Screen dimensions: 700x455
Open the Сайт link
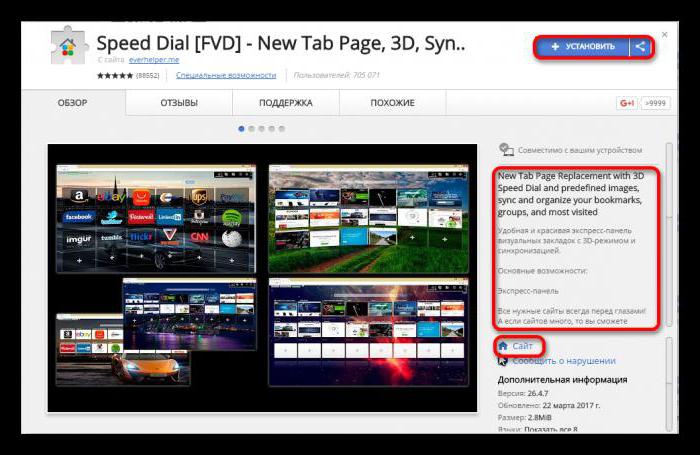[x=522, y=346]
